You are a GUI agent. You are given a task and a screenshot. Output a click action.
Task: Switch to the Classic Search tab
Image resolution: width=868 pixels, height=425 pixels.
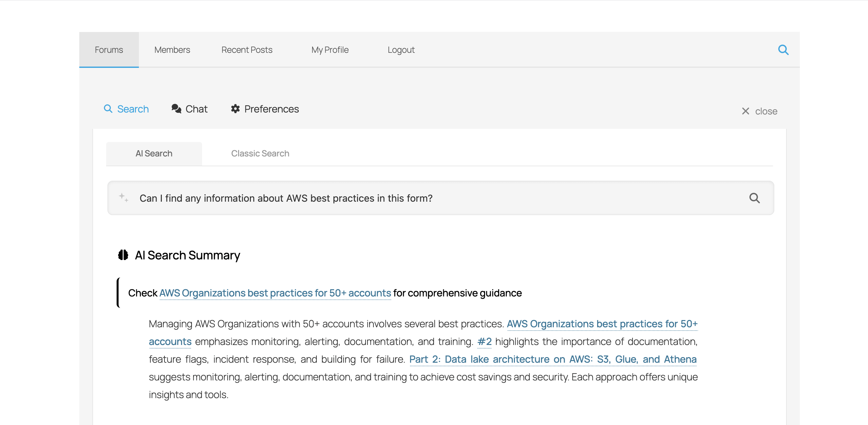click(260, 153)
